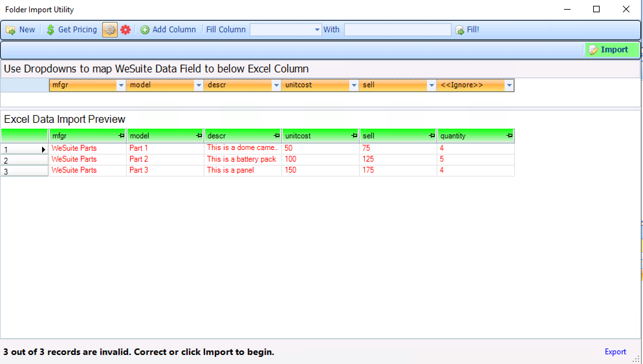Select row 1 header in preview
Screen dimensions: 643x364
tap(24, 149)
